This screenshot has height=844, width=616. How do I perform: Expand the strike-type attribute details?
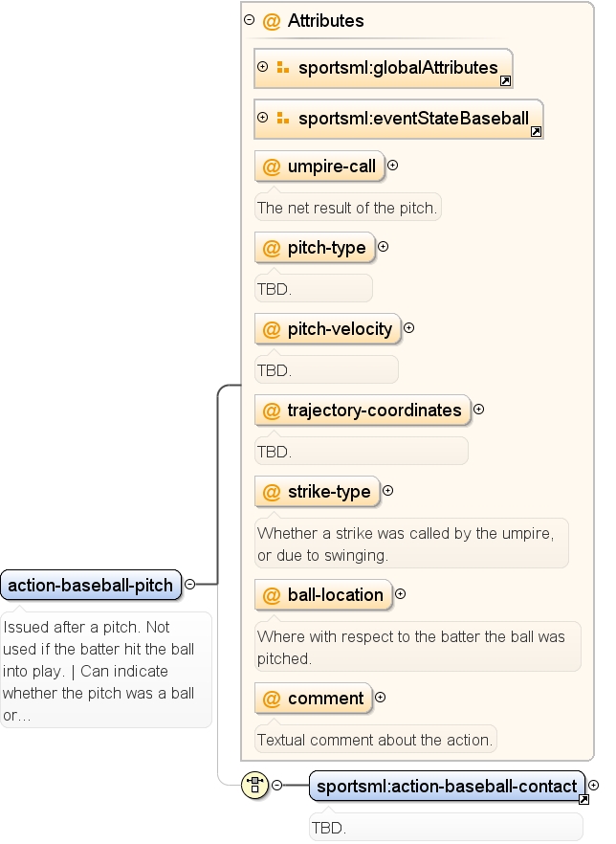coord(388,491)
